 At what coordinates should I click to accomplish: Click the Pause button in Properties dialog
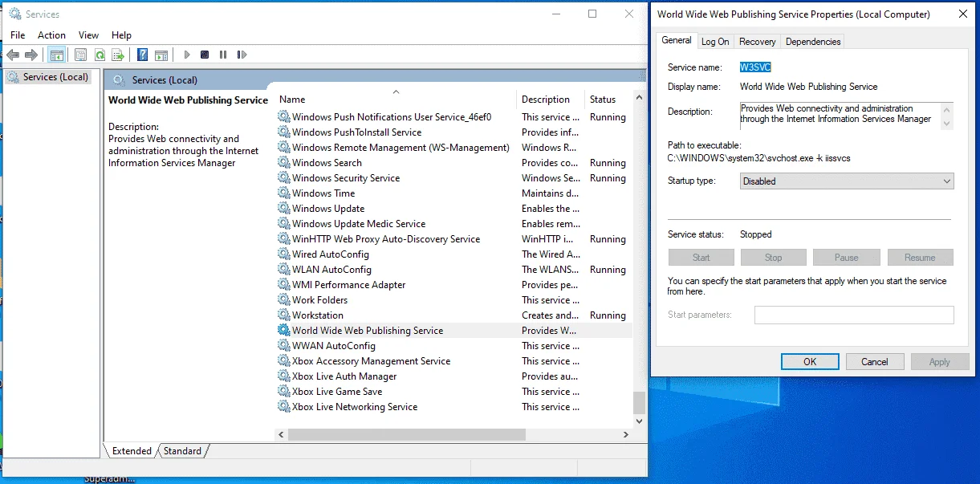(846, 258)
